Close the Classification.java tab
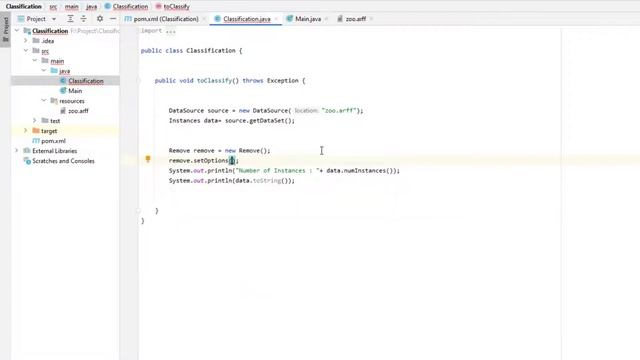Screen dimensions: 640x360 pyautogui.click(x=276, y=19)
